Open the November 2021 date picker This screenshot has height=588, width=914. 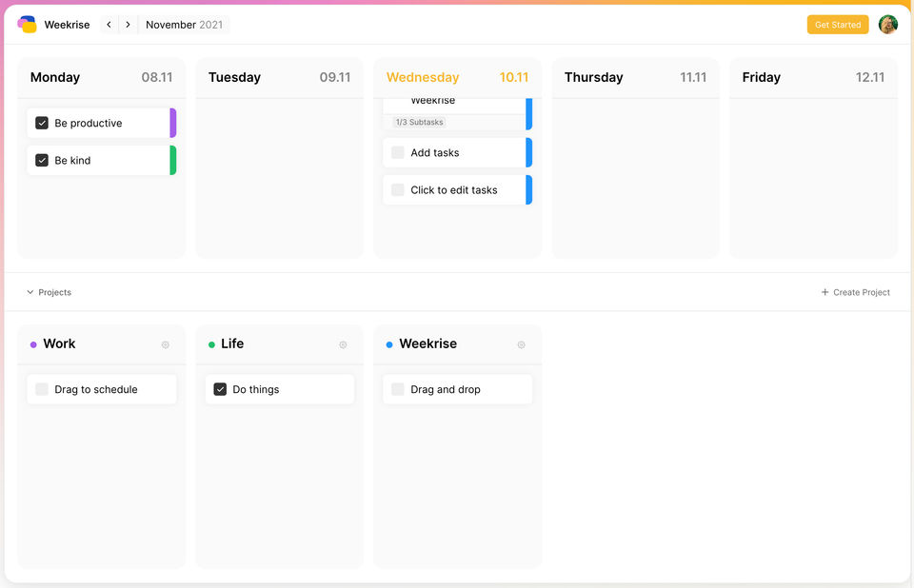tap(184, 25)
